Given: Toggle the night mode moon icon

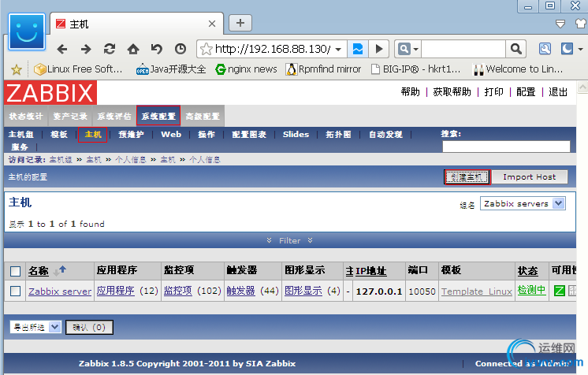Looking at the screenshot, I should [x=567, y=49].
